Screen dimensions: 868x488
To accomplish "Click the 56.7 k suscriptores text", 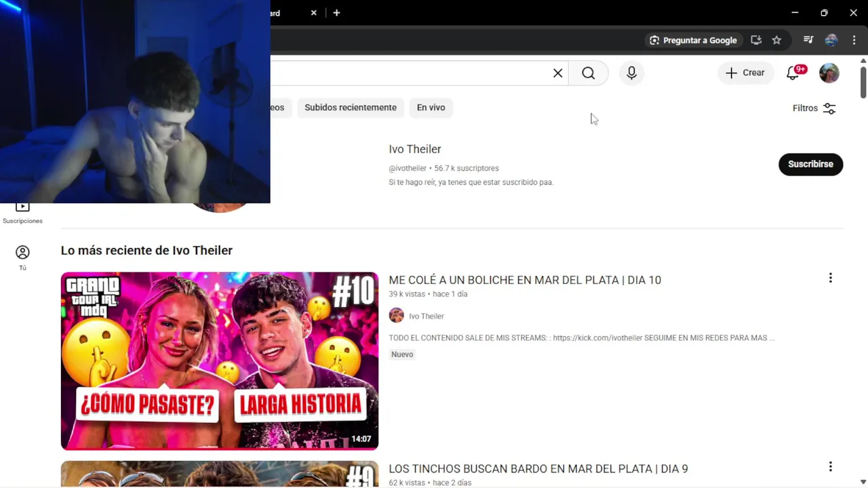I will [x=467, y=168].
